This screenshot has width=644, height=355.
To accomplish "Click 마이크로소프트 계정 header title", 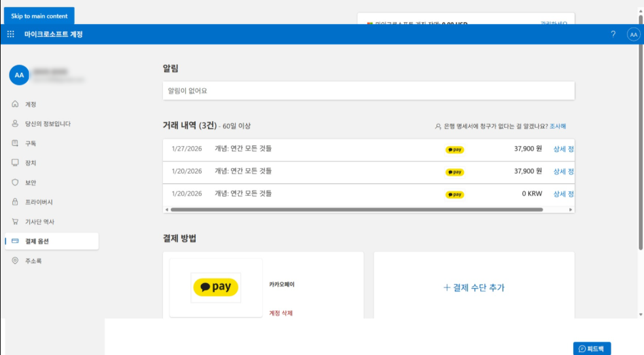I will 54,34.
